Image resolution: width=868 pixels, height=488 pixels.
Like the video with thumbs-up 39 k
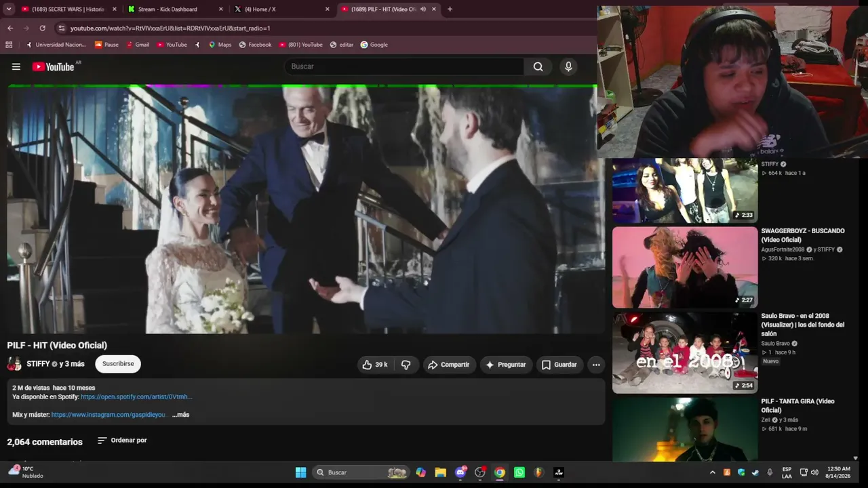pos(374,365)
